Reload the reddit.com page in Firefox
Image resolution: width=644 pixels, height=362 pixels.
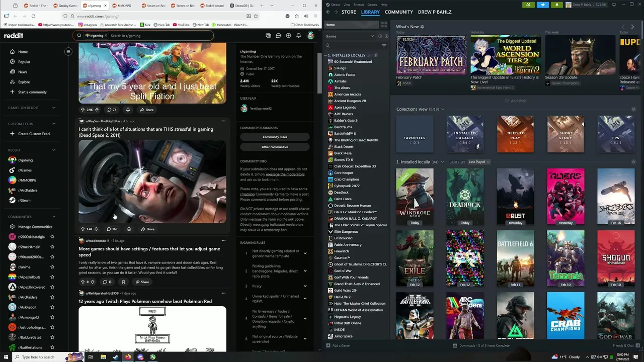(33, 16)
